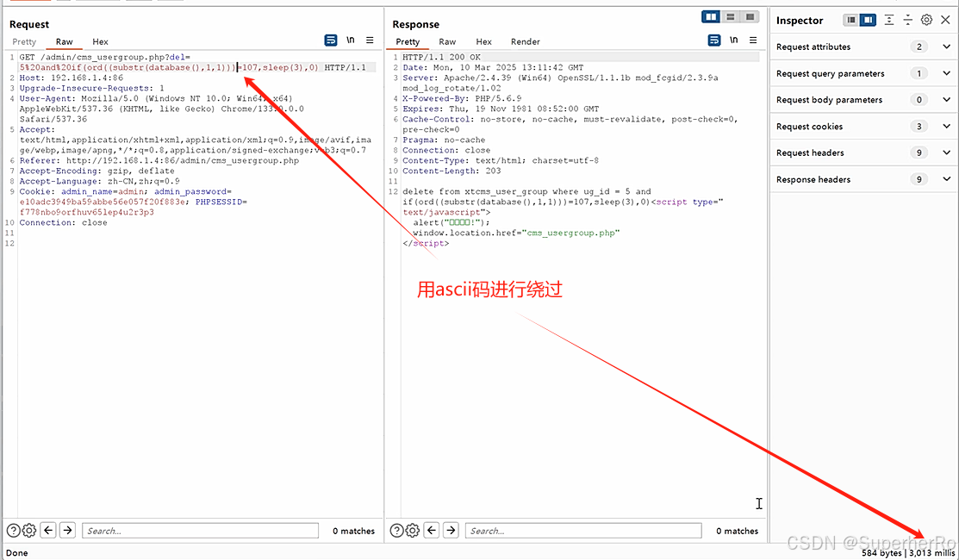959x560 pixels.
Task: Close the Inspector panel
Action: coord(945,20)
